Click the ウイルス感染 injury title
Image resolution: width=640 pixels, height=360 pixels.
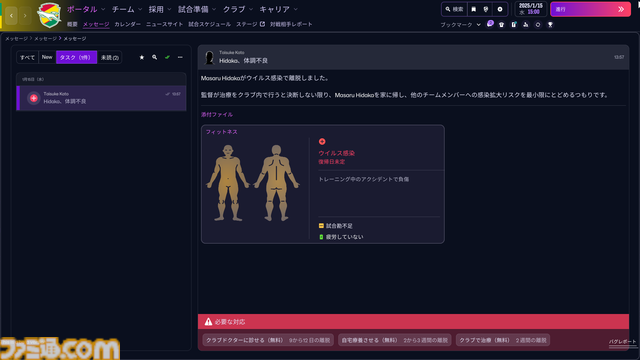point(336,153)
